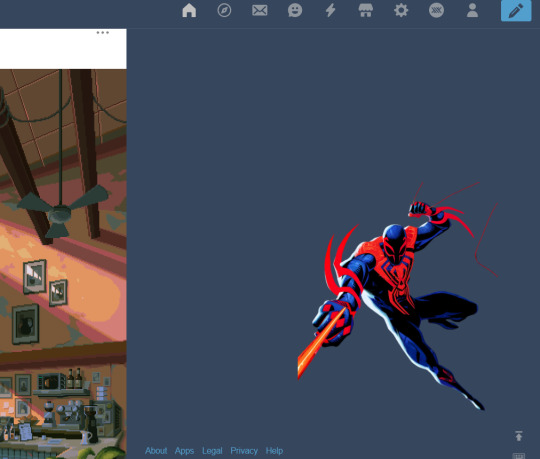Click the round striped badge icon
Image resolution: width=540 pixels, height=459 pixels.
point(436,10)
